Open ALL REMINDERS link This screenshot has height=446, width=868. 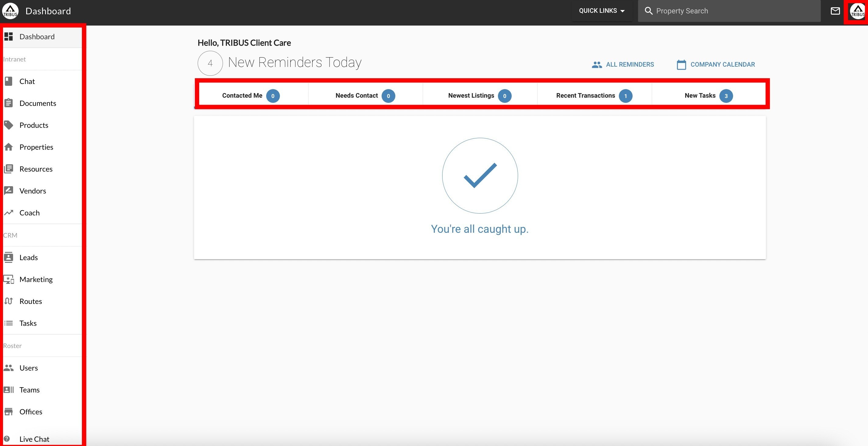coord(623,64)
